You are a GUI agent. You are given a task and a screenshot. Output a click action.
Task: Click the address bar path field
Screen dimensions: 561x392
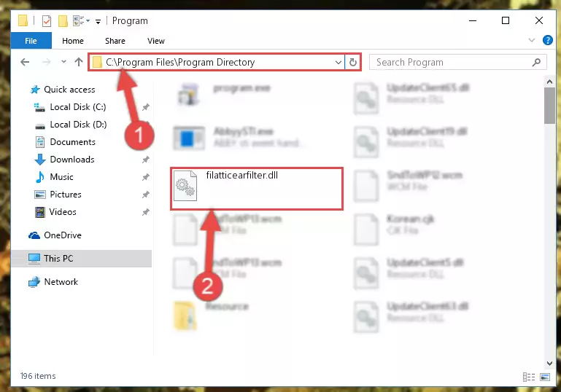(216, 62)
